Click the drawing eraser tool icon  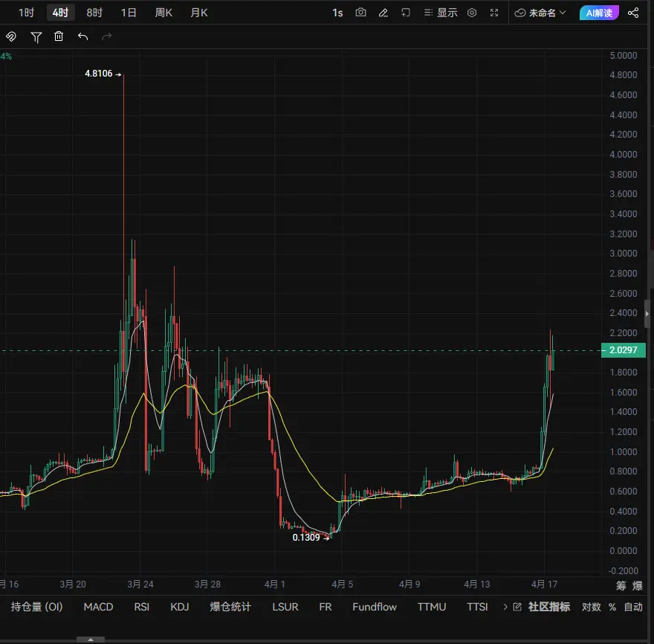(x=11, y=36)
